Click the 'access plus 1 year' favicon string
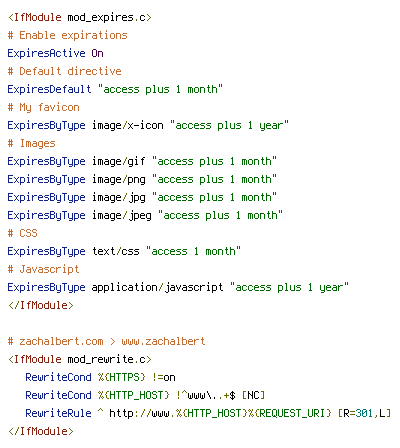The height and width of the screenshot is (448, 400). (x=229, y=125)
